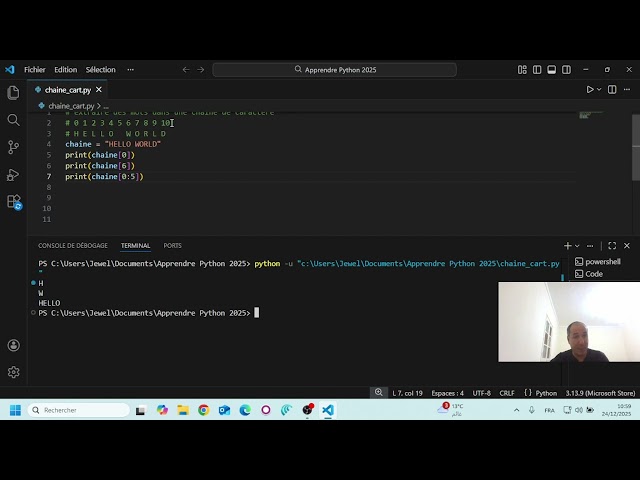Close the chaine_cart.py tab
Screen dimensions: 640x480
pyautogui.click(x=99, y=89)
